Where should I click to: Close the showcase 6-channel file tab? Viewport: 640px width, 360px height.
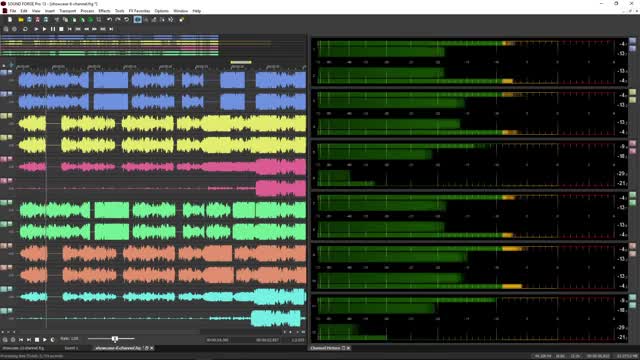pyautogui.click(x=152, y=348)
